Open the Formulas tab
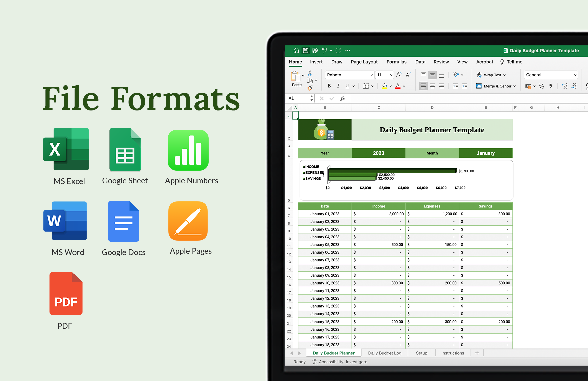 pos(396,62)
